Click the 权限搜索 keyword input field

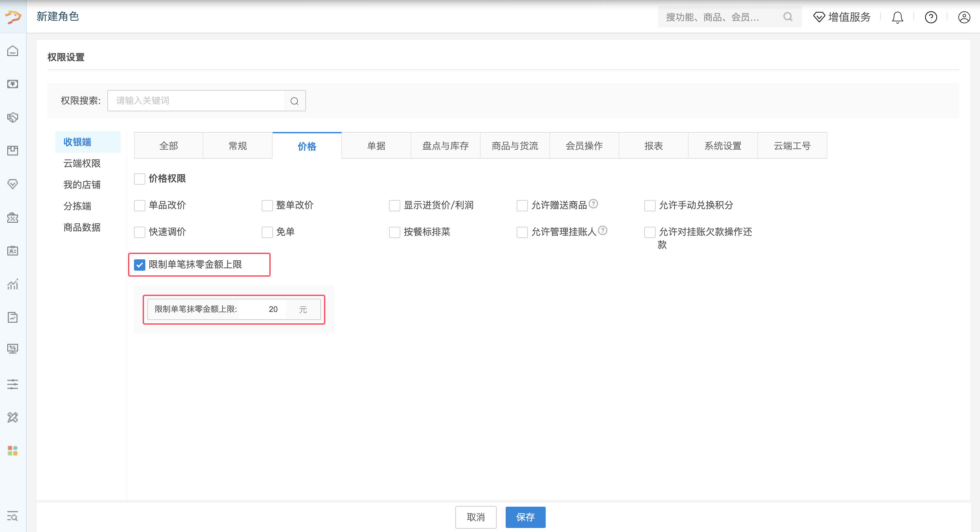(x=196, y=100)
